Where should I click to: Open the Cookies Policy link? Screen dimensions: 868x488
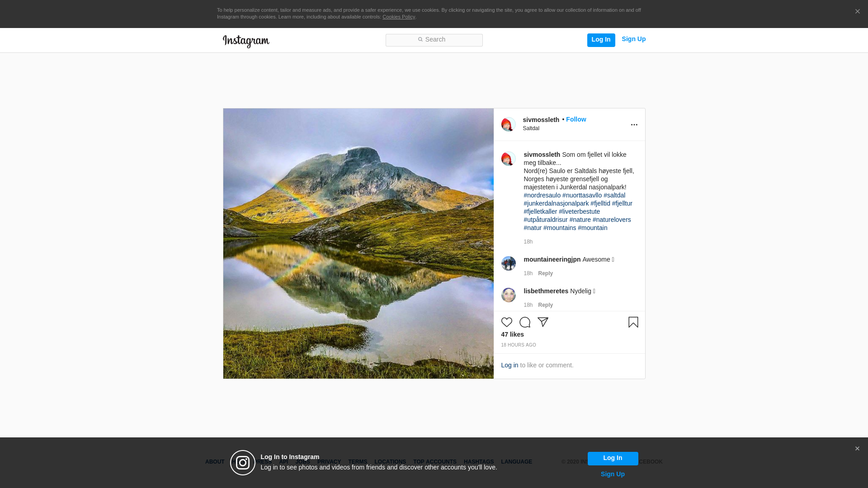pos(398,17)
